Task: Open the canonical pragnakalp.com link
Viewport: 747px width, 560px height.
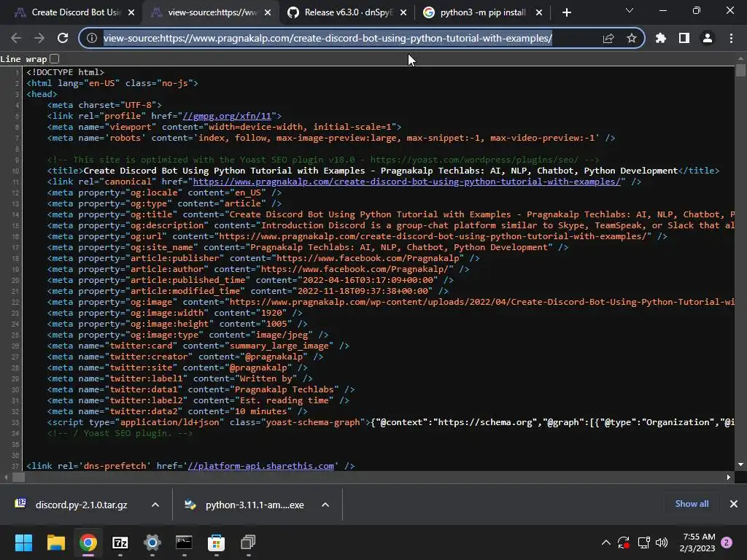Action: (407, 182)
